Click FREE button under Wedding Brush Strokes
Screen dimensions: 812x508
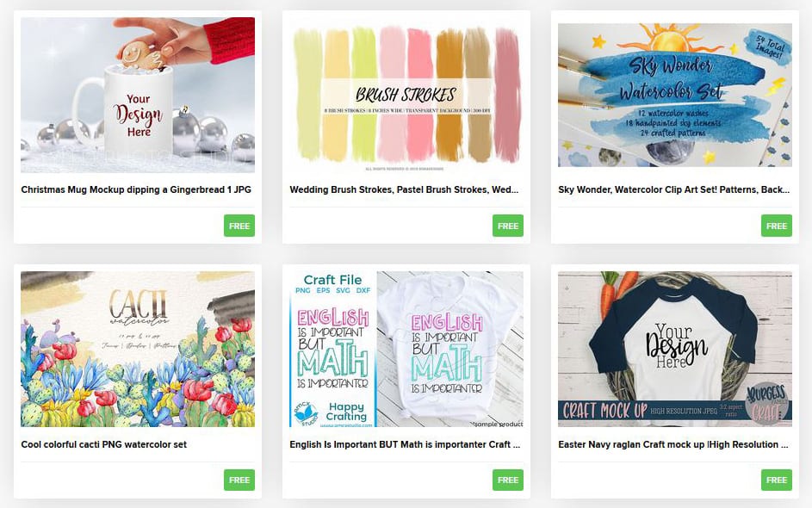click(x=507, y=226)
